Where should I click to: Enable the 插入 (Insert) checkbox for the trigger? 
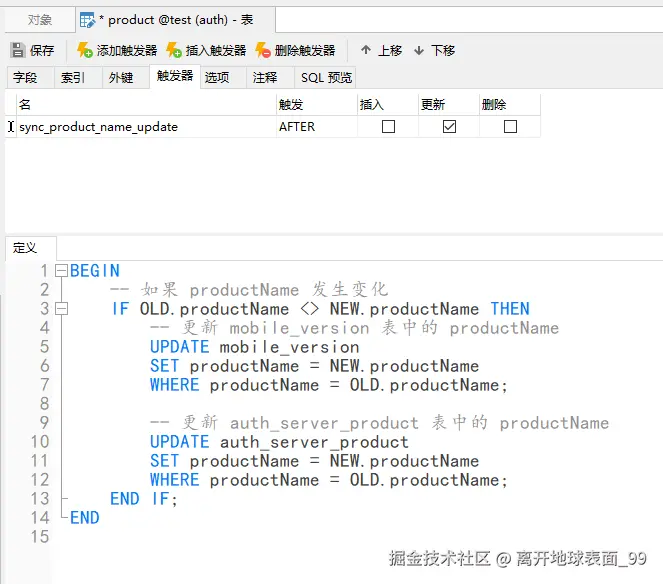(388, 126)
